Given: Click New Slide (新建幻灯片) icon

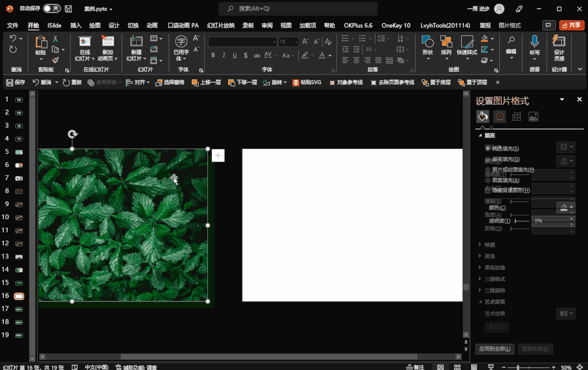Looking at the screenshot, I should (x=136, y=41).
